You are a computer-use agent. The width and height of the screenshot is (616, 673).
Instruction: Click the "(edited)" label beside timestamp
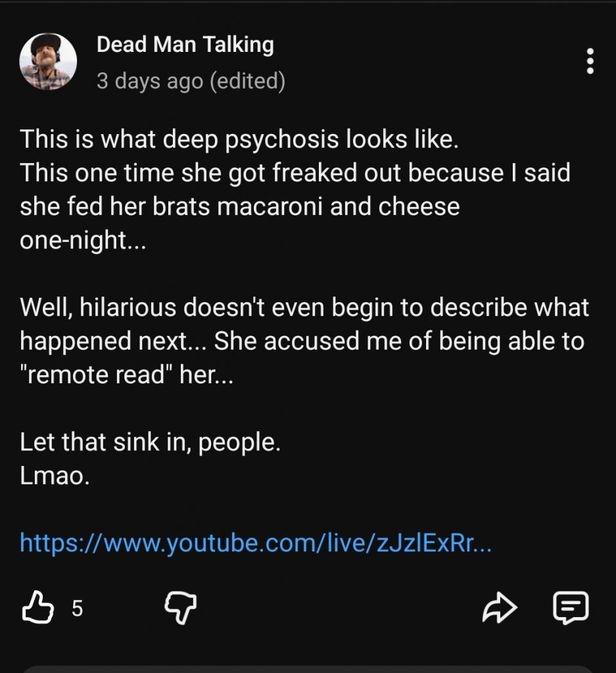[247, 81]
